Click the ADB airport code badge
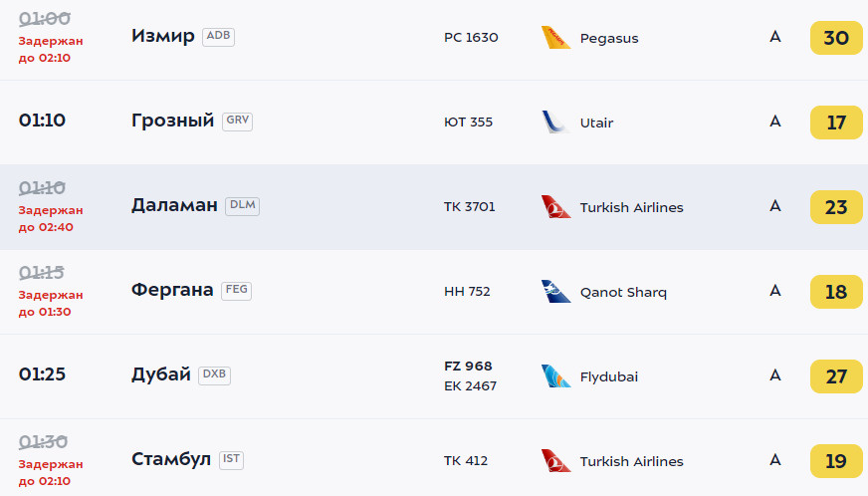Image resolution: width=868 pixels, height=496 pixels. (x=218, y=36)
